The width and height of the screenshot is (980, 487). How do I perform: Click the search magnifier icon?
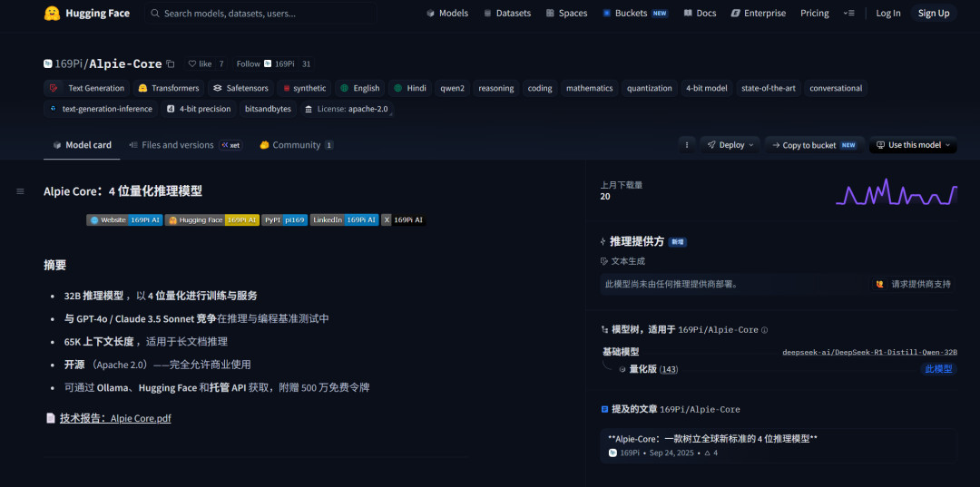(155, 13)
